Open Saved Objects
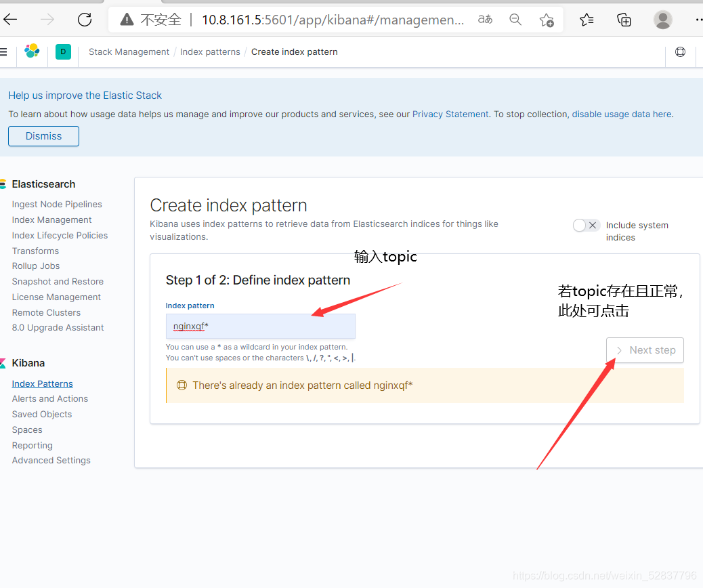Image resolution: width=703 pixels, height=588 pixels. coord(42,414)
